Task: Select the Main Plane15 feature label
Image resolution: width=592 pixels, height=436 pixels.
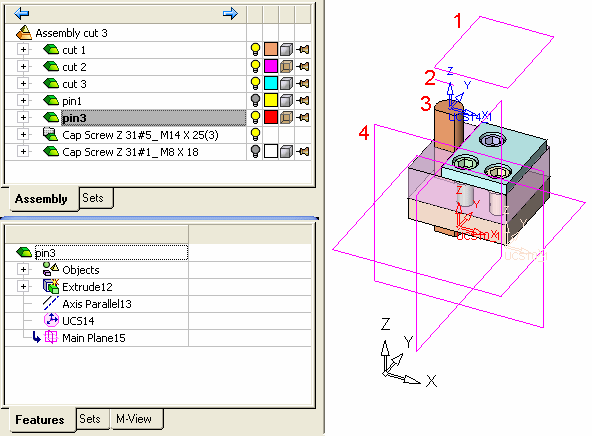Action: point(94,338)
